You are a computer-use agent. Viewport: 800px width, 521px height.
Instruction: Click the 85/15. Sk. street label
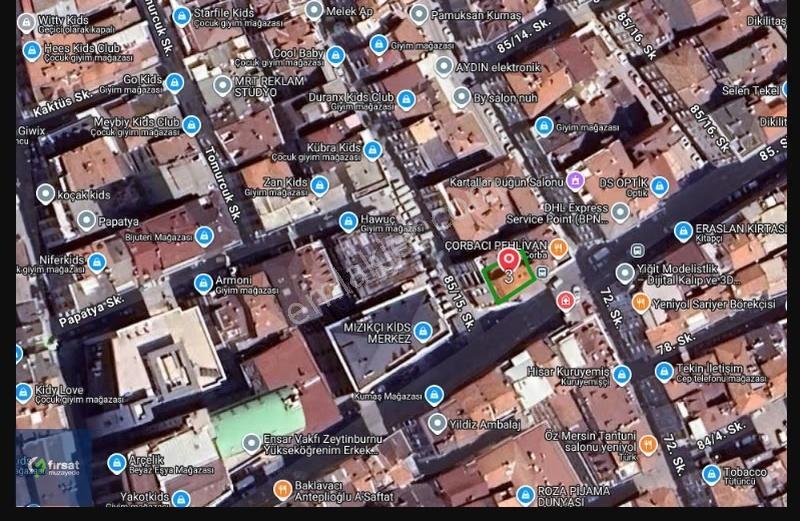tap(459, 304)
